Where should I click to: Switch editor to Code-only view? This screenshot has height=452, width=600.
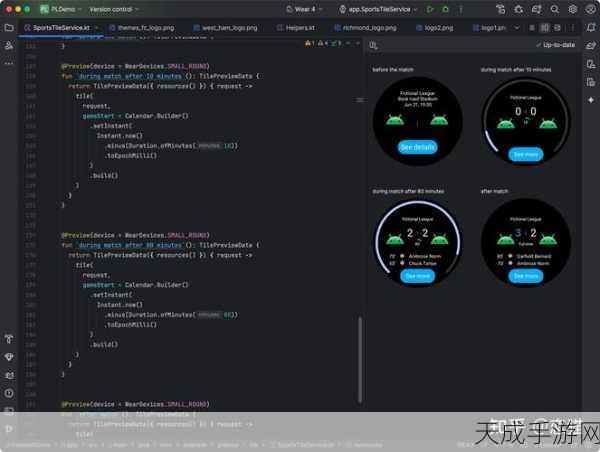[x=532, y=28]
